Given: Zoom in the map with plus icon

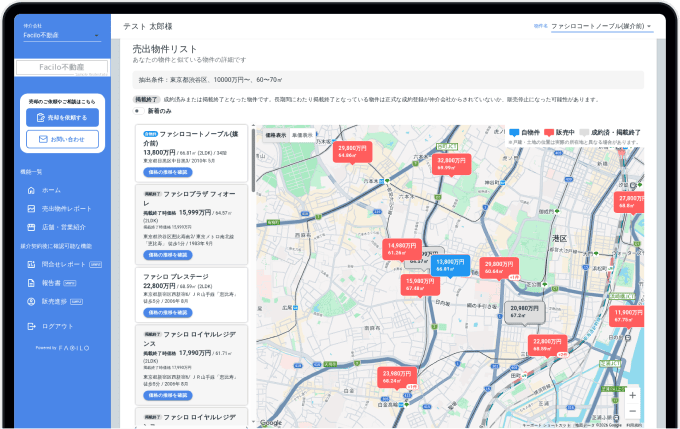Looking at the screenshot, I should [632, 395].
